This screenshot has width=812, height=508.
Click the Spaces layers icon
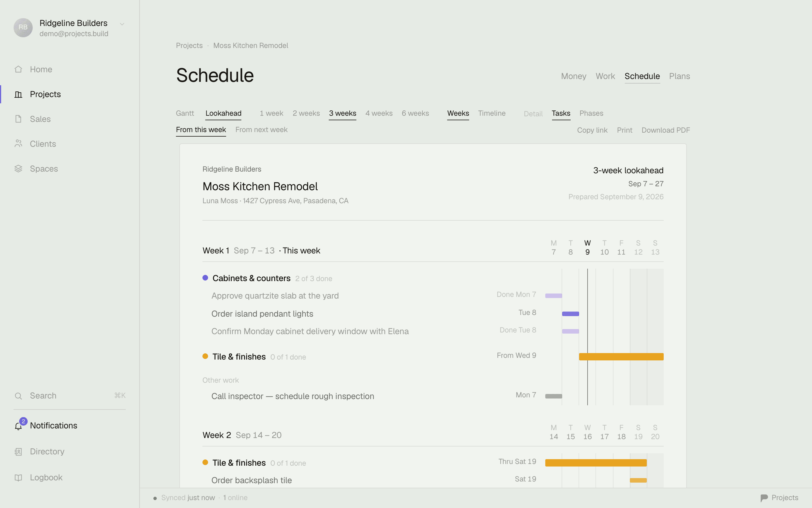tap(18, 169)
